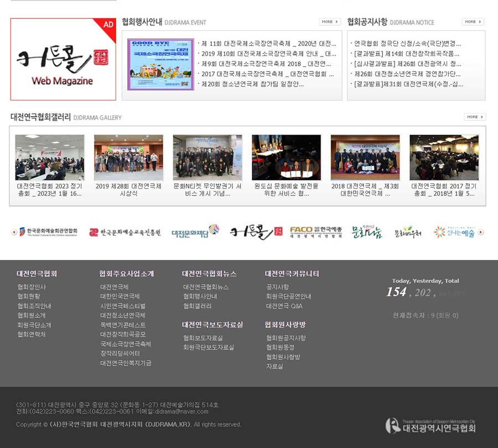Screen dimensions: 498x448
Task: Open footer link 대전연극협회뉴스 under news heading
Action: [x=206, y=287]
